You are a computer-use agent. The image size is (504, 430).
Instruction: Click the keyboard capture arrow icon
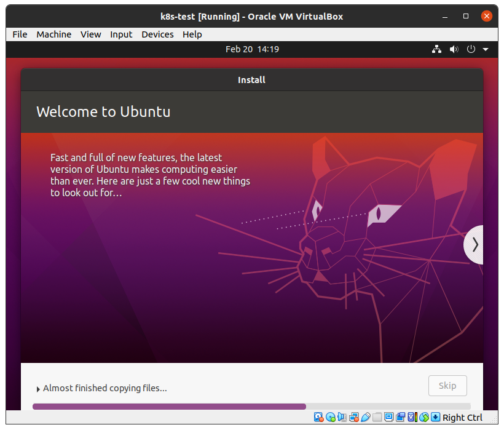click(x=436, y=417)
